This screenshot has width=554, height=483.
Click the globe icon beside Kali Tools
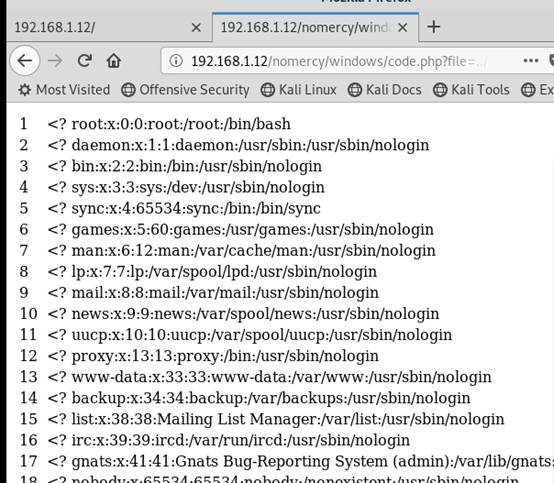[440, 90]
